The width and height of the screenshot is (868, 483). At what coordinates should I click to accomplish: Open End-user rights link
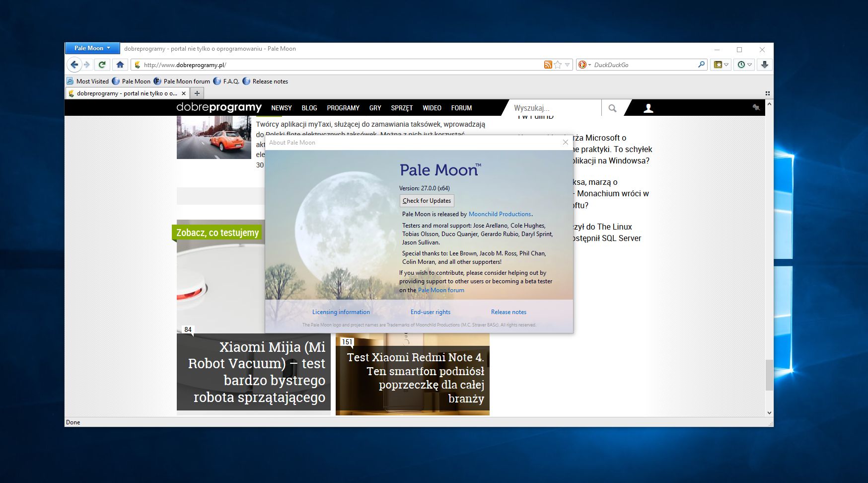click(x=431, y=312)
